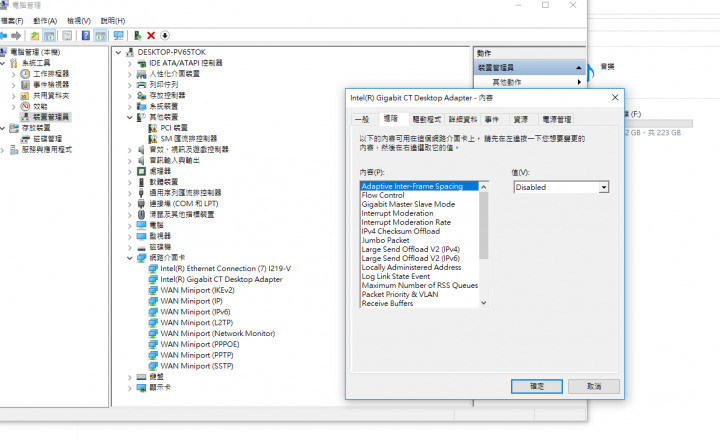This screenshot has height=440, width=720.
Task: Select Jumbo Packet in property list
Action: 385,240
